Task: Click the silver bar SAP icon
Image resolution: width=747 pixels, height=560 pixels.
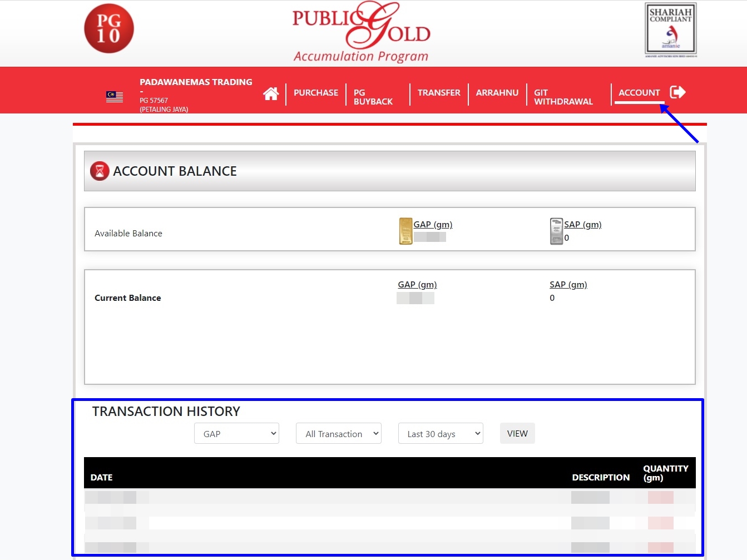Action: coord(556,231)
